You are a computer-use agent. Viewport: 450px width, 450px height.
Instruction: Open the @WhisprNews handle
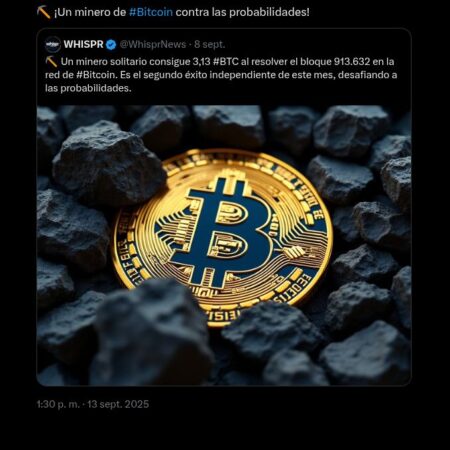click(x=153, y=44)
